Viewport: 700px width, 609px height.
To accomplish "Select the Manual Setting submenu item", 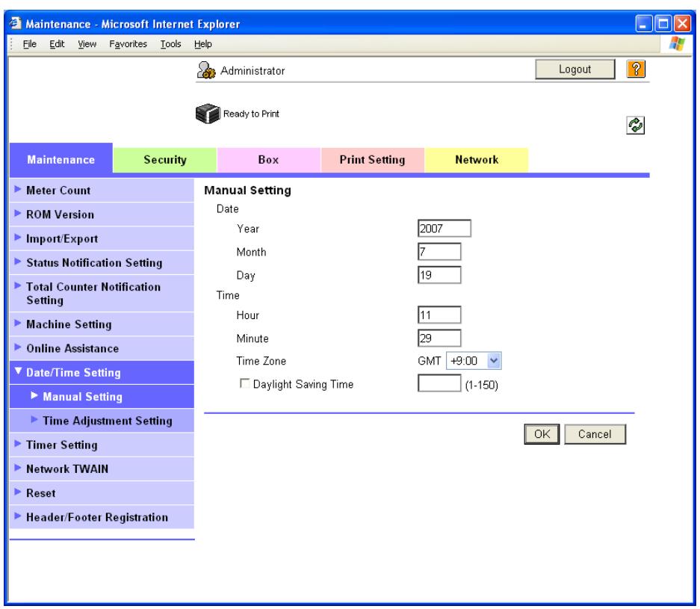I will pyautogui.click(x=102, y=397).
